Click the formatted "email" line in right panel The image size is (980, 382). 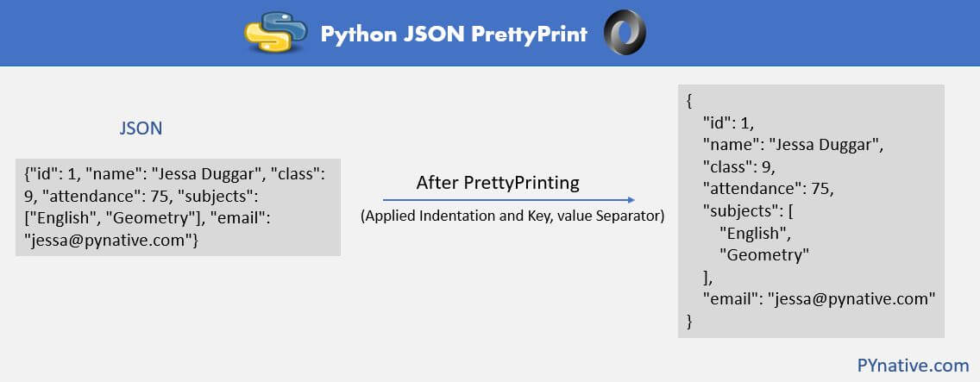pyautogui.click(x=820, y=299)
